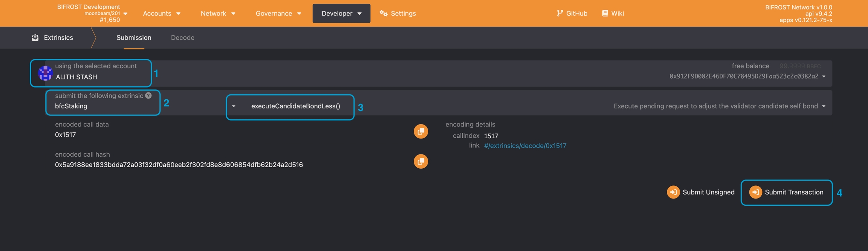Click the GitHub branch icon

coord(560,13)
